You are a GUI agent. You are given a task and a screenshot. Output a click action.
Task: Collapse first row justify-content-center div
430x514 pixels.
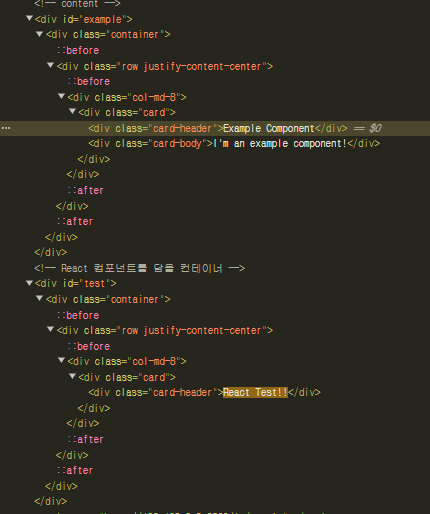pyautogui.click(x=50, y=65)
